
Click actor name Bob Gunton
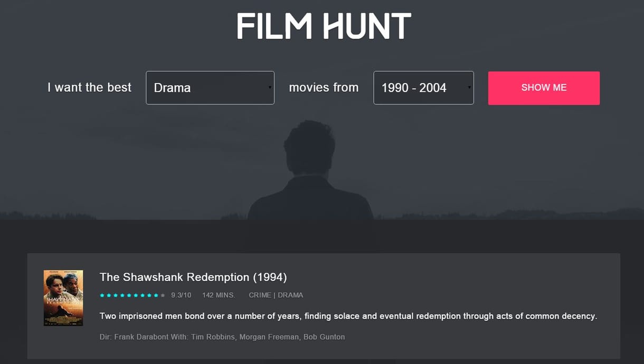tap(324, 337)
